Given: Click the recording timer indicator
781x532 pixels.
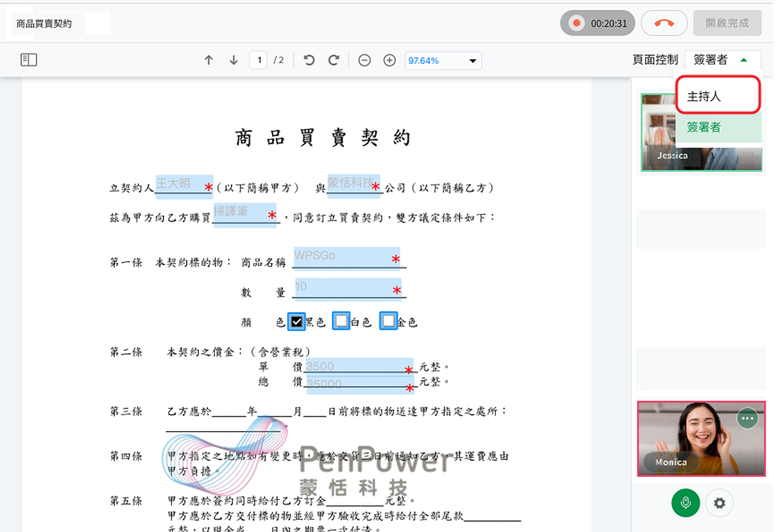Looking at the screenshot, I should point(597,23).
